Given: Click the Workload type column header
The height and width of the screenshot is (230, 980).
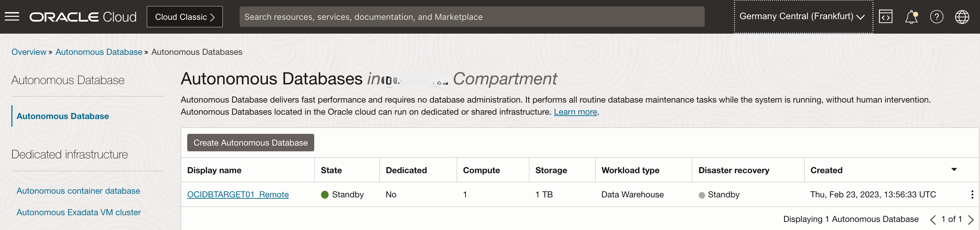Looking at the screenshot, I should [630, 170].
